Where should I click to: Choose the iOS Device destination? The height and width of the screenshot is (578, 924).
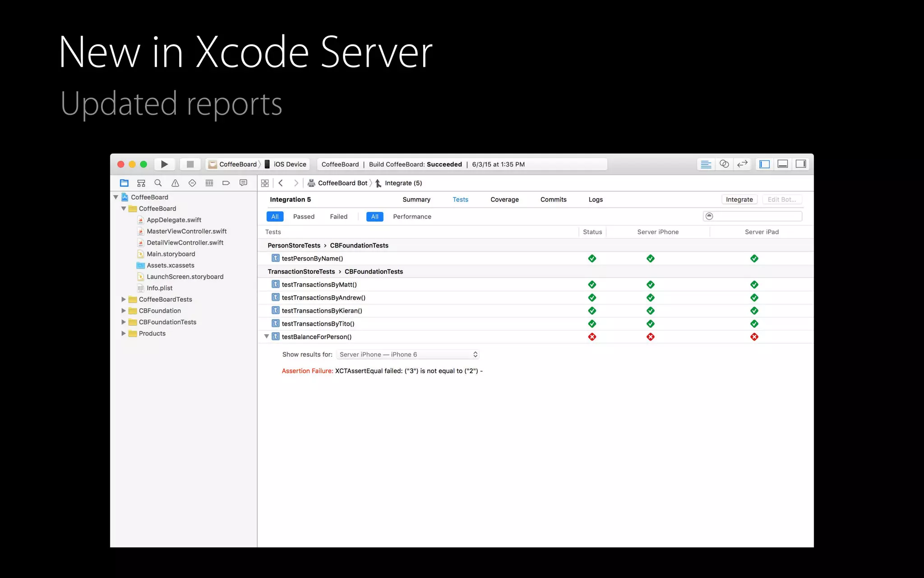click(x=285, y=164)
